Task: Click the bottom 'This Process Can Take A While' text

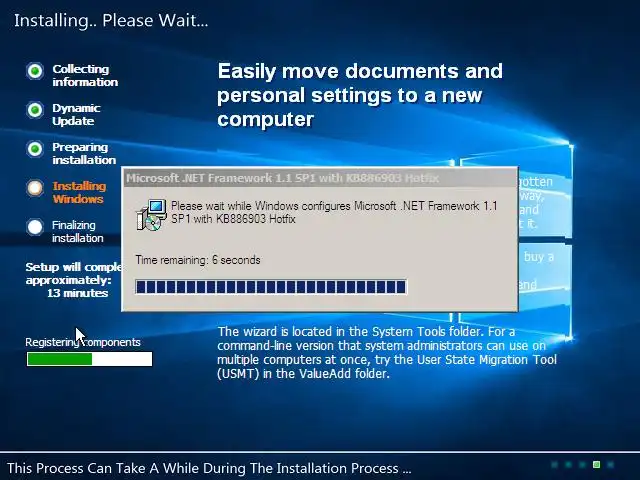Action: coord(209,468)
